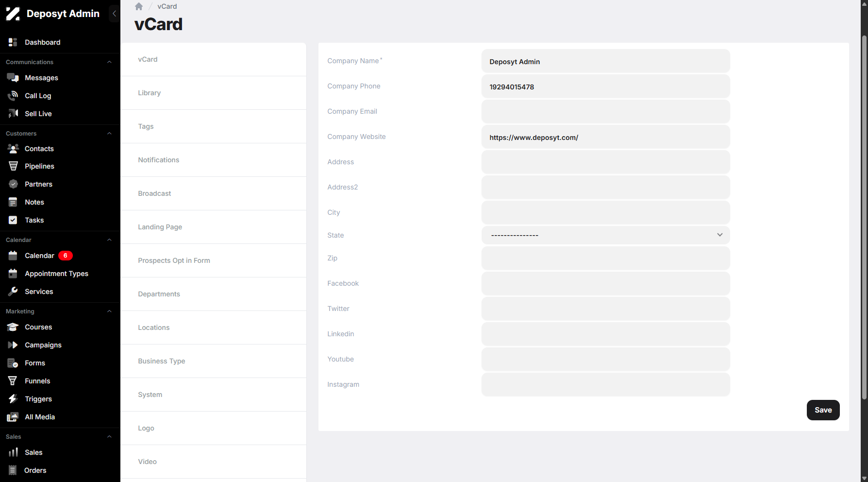Image resolution: width=868 pixels, height=482 pixels.
Task: Open the Business Type settings tab
Action: click(x=213, y=361)
